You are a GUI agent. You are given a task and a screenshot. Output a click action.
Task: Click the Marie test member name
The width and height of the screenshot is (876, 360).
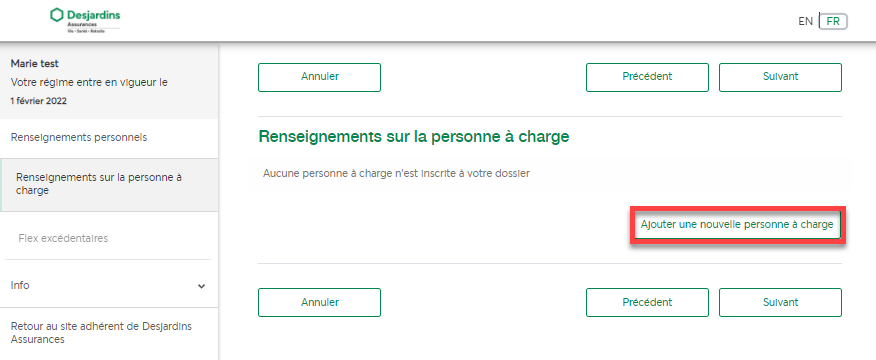coord(35,64)
